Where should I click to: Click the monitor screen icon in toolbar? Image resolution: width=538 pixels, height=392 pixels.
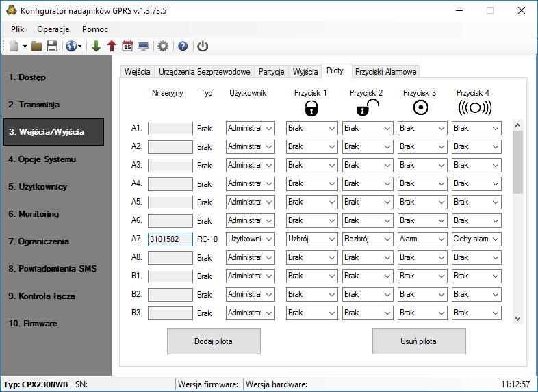(143, 46)
